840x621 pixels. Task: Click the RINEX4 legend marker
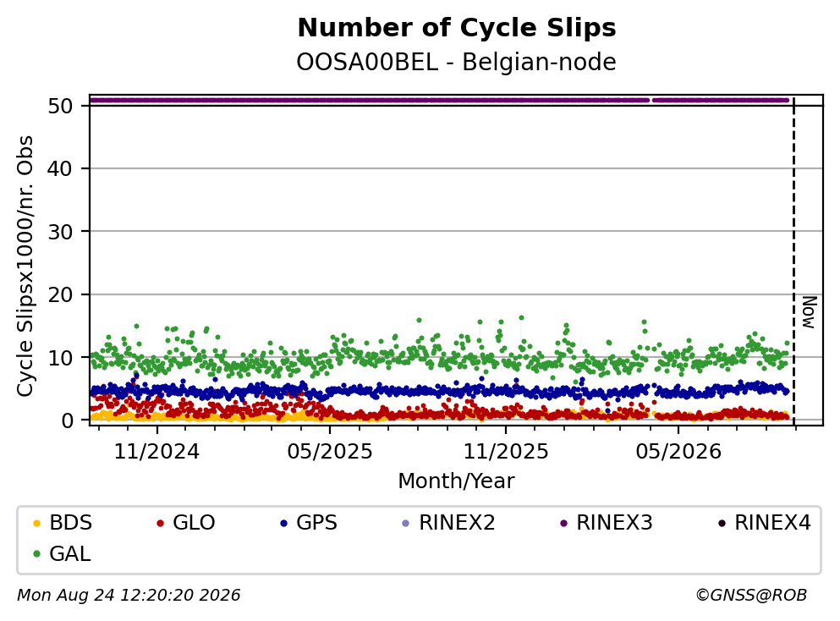coord(722,523)
